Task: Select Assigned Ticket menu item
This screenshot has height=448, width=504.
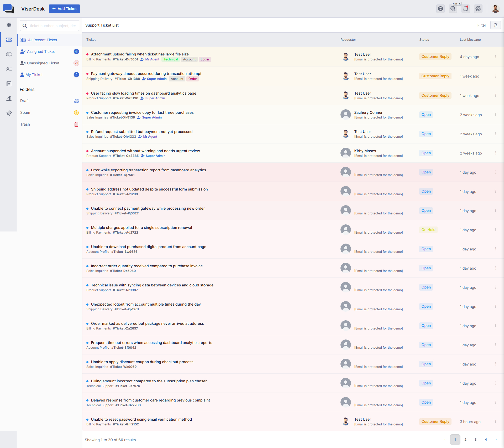Action: coord(41,52)
